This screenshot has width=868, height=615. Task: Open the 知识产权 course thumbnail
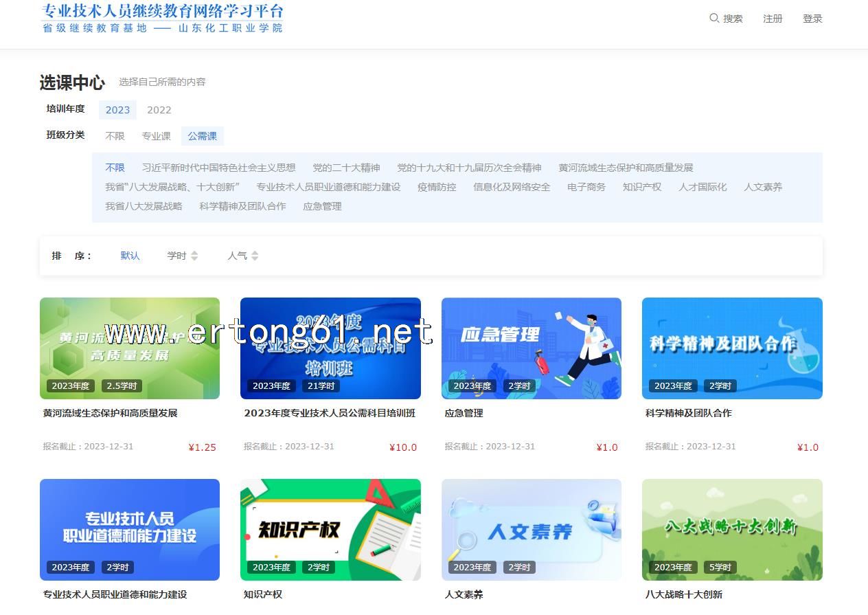tap(330, 529)
